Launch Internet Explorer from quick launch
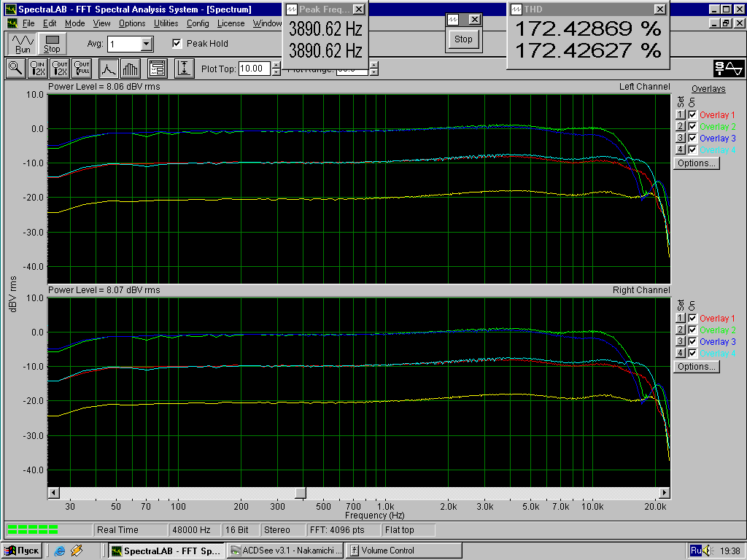Screen dimensions: 747x560 [x=60, y=551]
